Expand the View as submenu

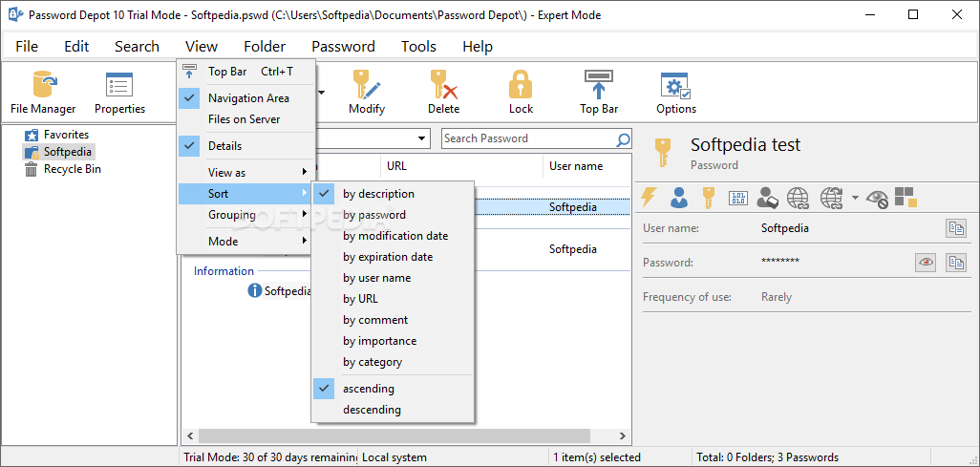245,172
